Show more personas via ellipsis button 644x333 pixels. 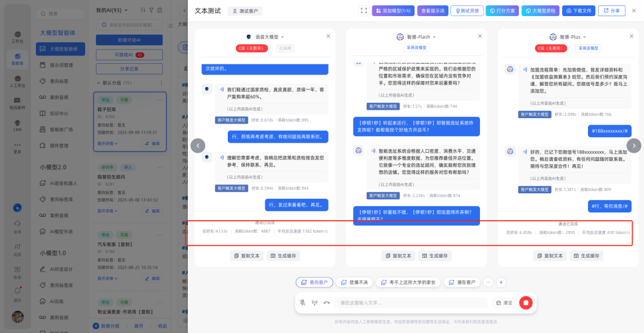[488, 282]
